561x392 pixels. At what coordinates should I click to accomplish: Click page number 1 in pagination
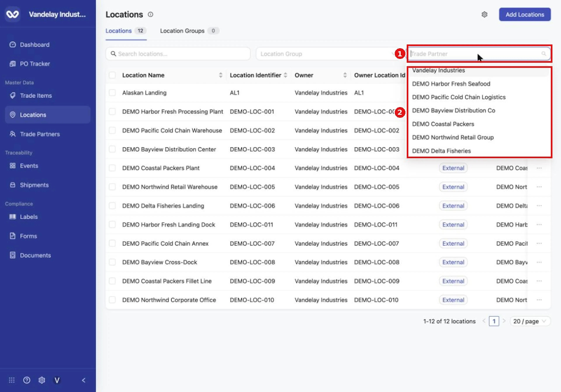[x=494, y=321]
